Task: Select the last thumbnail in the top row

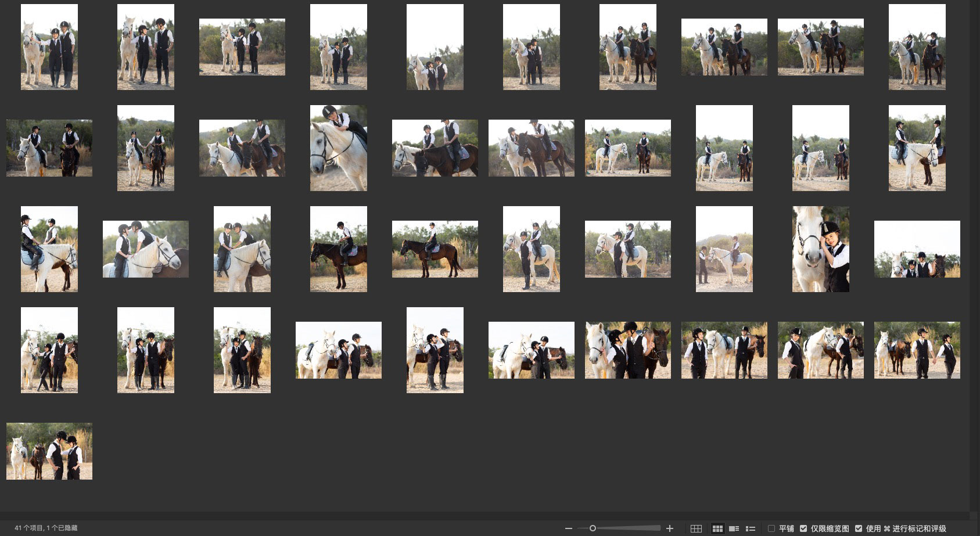Action: [x=917, y=47]
